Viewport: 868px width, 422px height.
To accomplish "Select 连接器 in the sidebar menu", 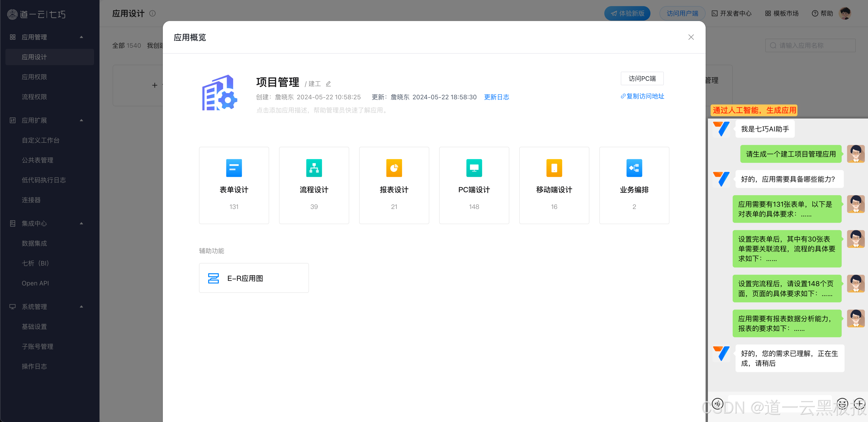I will click(x=31, y=200).
